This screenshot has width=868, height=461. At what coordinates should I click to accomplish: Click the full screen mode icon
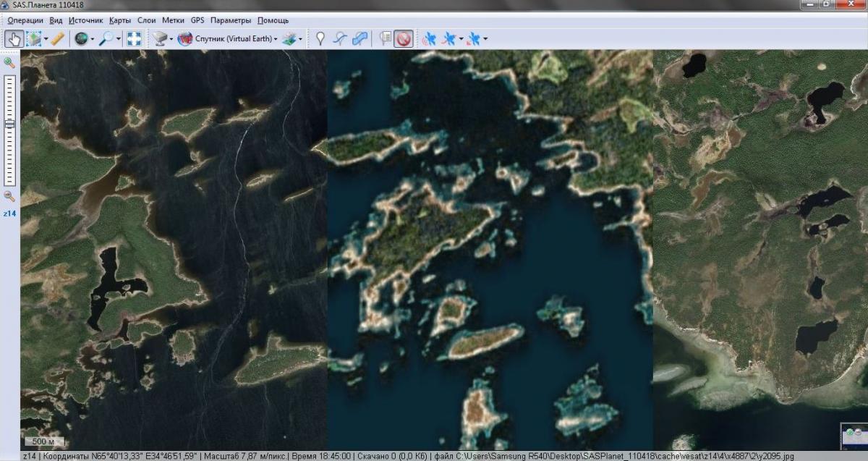[134, 39]
